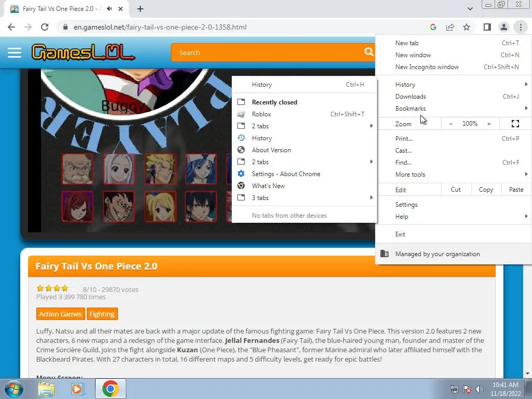Launch Windows Media Player from taskbar
This screenshot has width=532, height=399.
(x=77, y=389)
